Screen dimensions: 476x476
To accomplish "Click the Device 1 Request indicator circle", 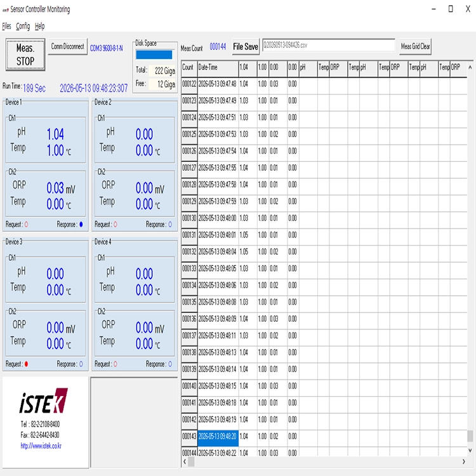I will pyautogui.click(x=27, y=224).
